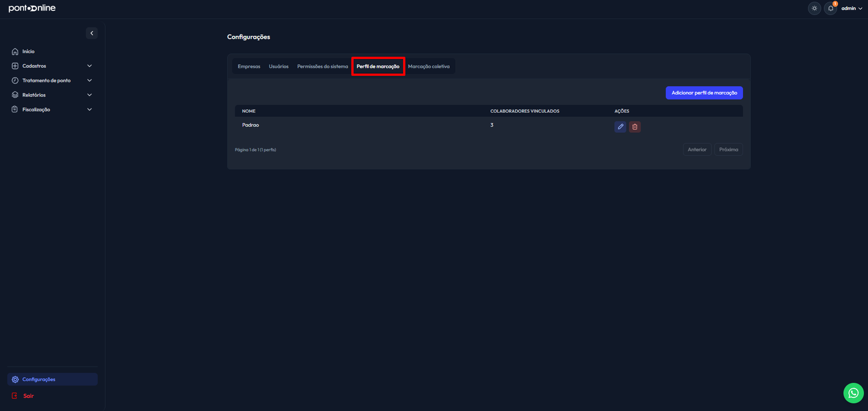The width and height of the screenshot is (868, 411).
Task: Click the red Sair logout icon
Action: 15,396
